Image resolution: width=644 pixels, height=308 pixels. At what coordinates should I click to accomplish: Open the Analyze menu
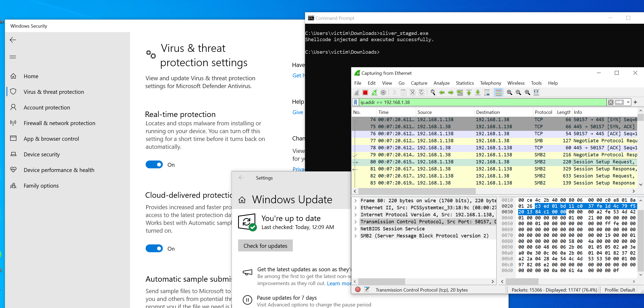(x=441, y=83)
